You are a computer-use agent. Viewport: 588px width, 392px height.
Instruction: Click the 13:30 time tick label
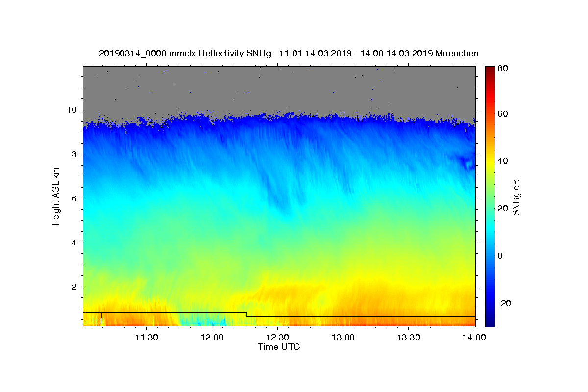409,337
